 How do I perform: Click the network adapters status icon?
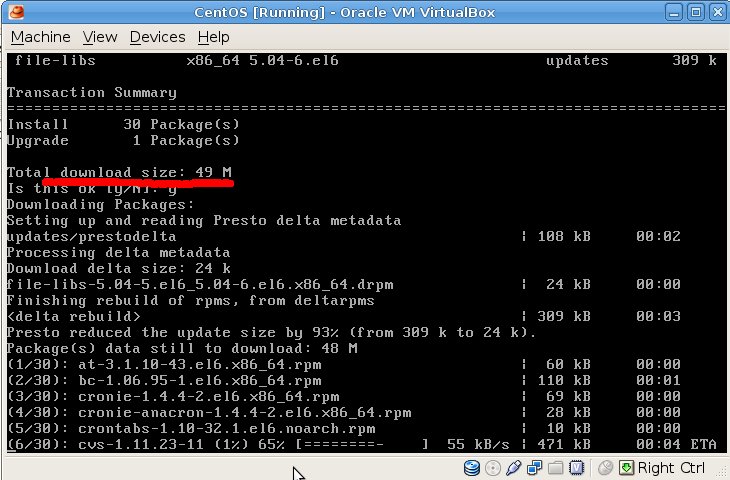point(534,467)
